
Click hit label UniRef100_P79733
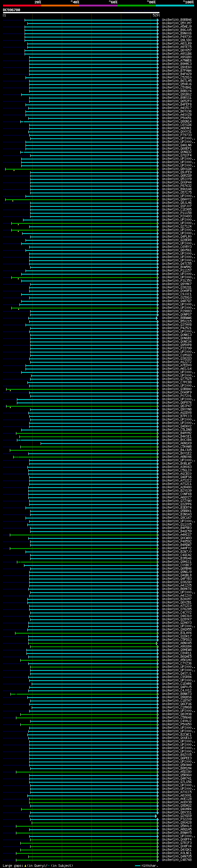pyautogui.click(x=177, y=135)
